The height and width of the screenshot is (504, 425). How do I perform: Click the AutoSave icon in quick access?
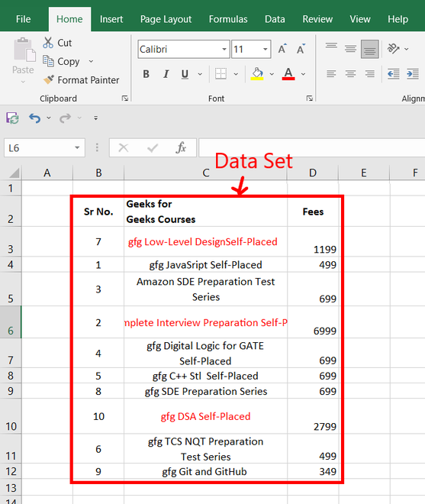click(x=12, y=118)
